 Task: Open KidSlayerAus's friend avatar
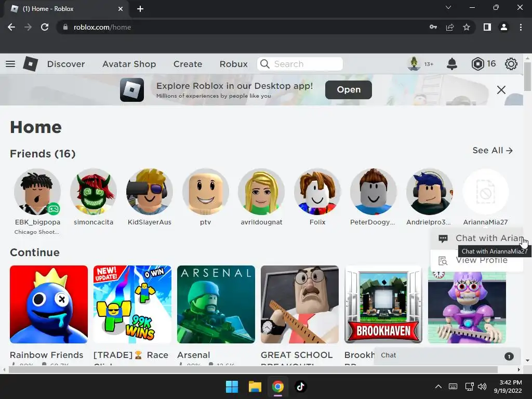(x=149, y=192)
